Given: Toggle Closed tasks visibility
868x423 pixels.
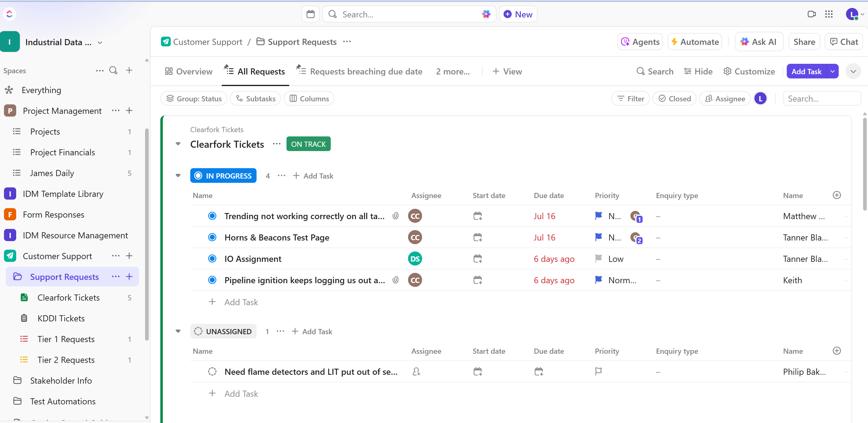Looking at the screenshot, I should tap(674, 99).
